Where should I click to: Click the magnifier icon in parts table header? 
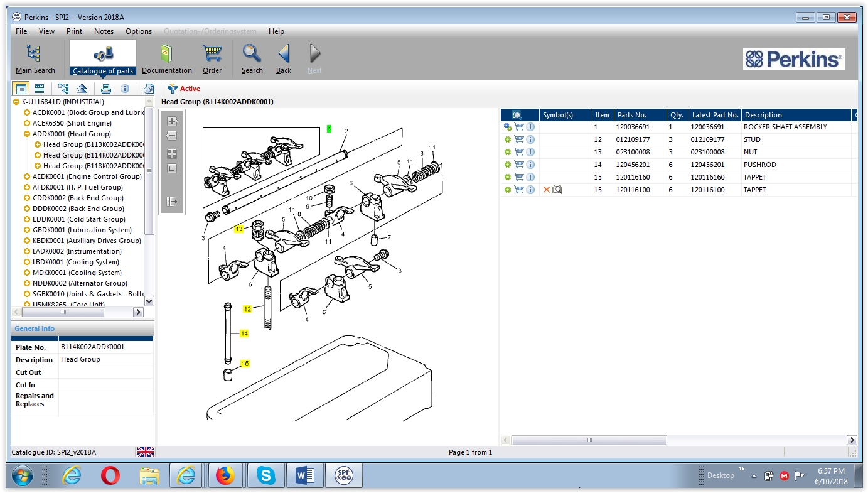517,115
